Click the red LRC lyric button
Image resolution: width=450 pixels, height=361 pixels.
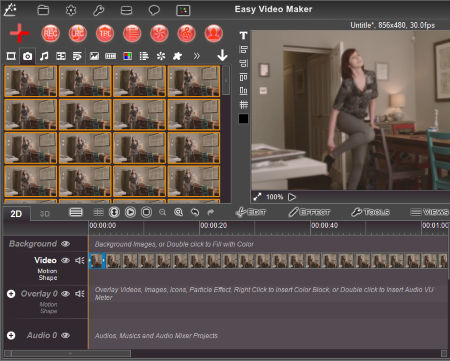tap(78, 33)
